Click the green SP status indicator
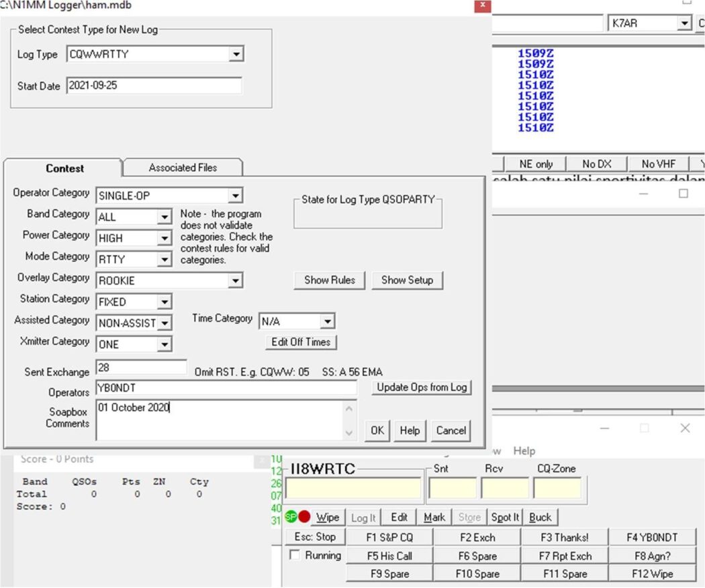705x588 pixels. 291,517
